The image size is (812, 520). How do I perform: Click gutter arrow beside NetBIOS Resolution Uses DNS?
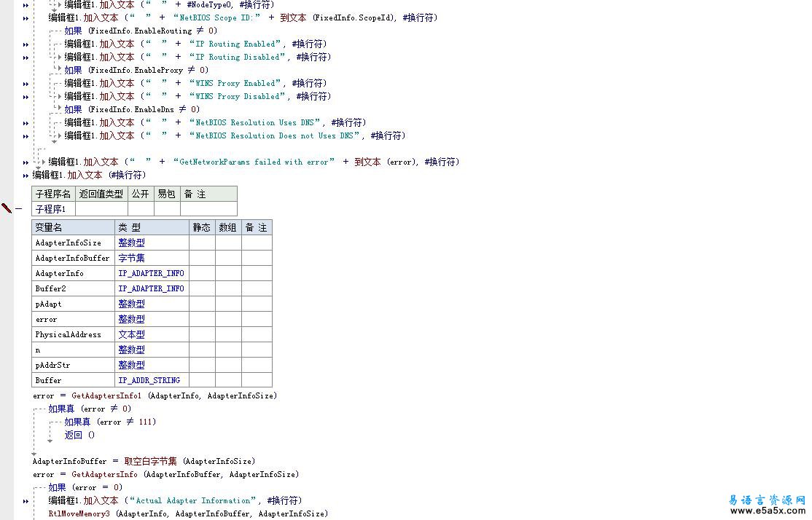(26, 123)
